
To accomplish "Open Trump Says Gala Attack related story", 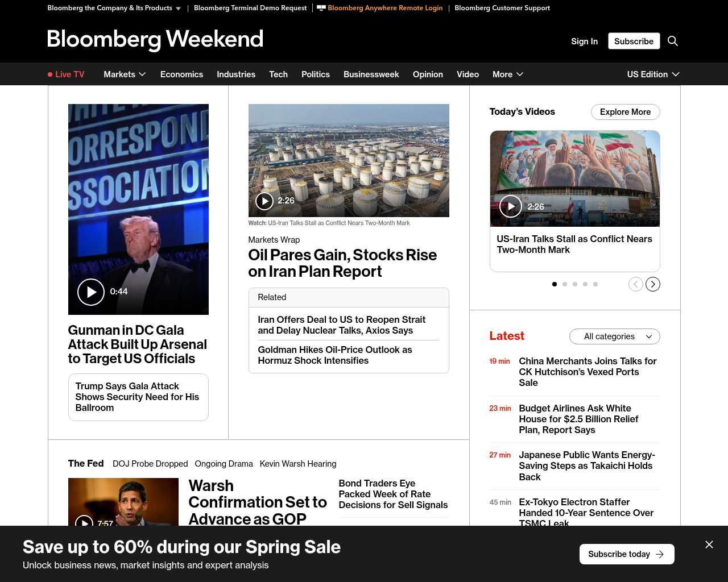I will coord(138,397).
